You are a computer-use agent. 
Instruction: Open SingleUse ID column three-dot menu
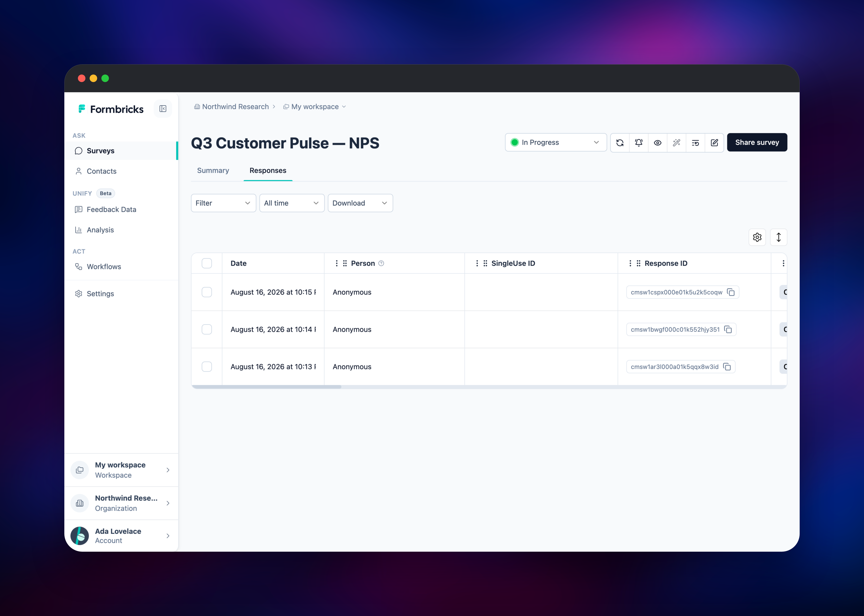pos(477,263)
